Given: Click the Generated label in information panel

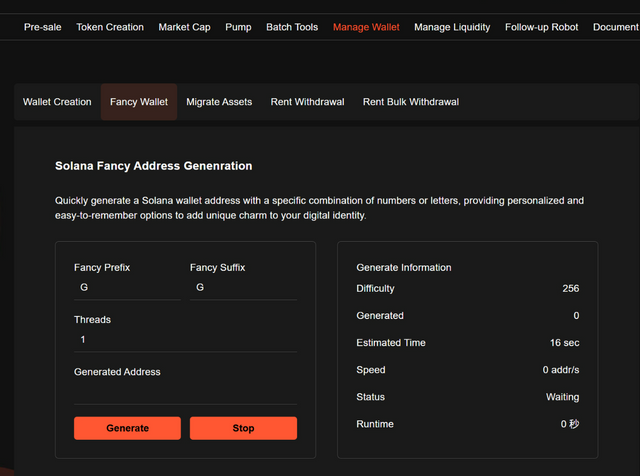Looking at the screenshot, I should click(x=380, y=315).
